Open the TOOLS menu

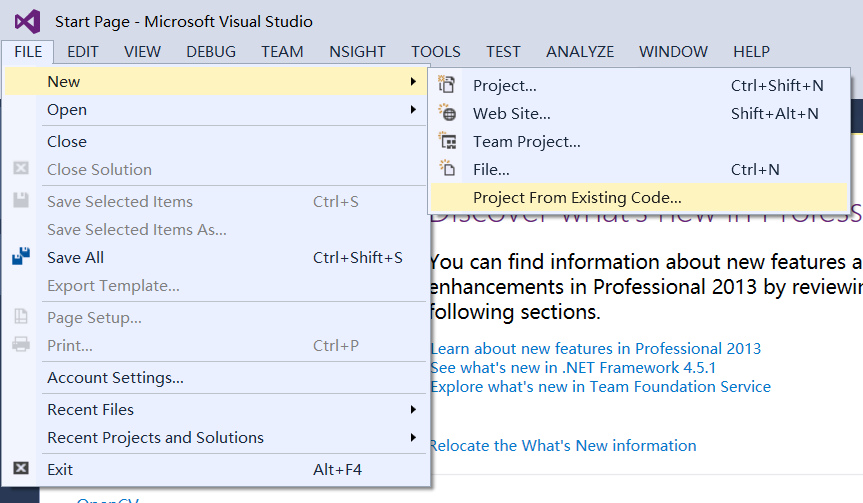(x=435, y=52)
